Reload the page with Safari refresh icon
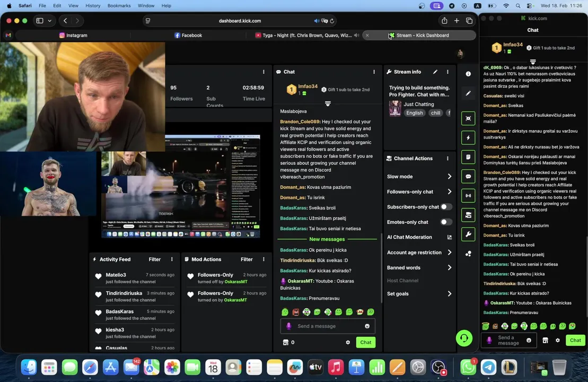The width and height of the screenshot is (588, 382). tap(332, 21)
